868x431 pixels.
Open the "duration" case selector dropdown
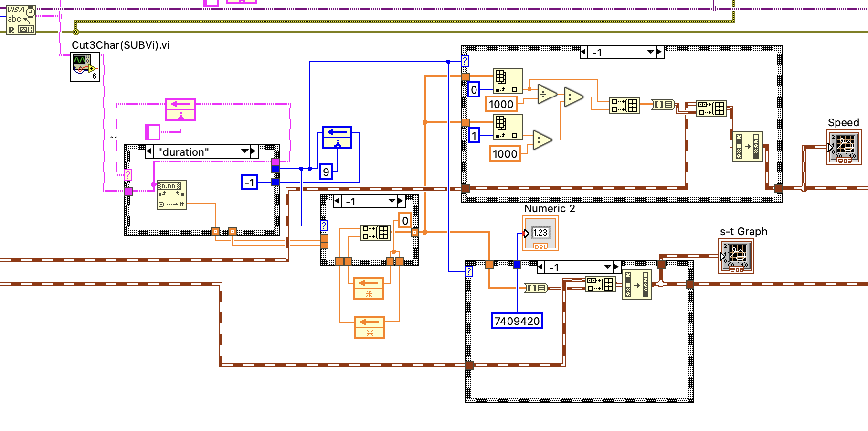pyautogui.click(x=245, y=151)
